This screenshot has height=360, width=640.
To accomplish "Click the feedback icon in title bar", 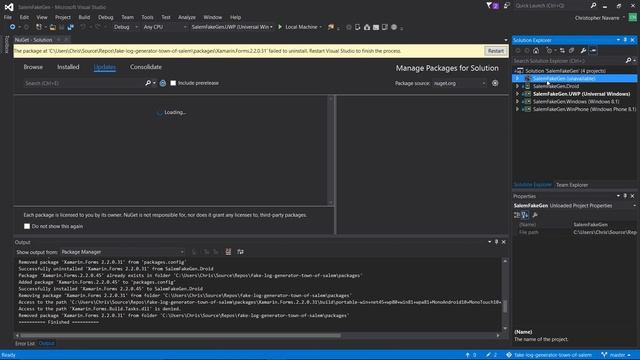I will tap(507, 6).
